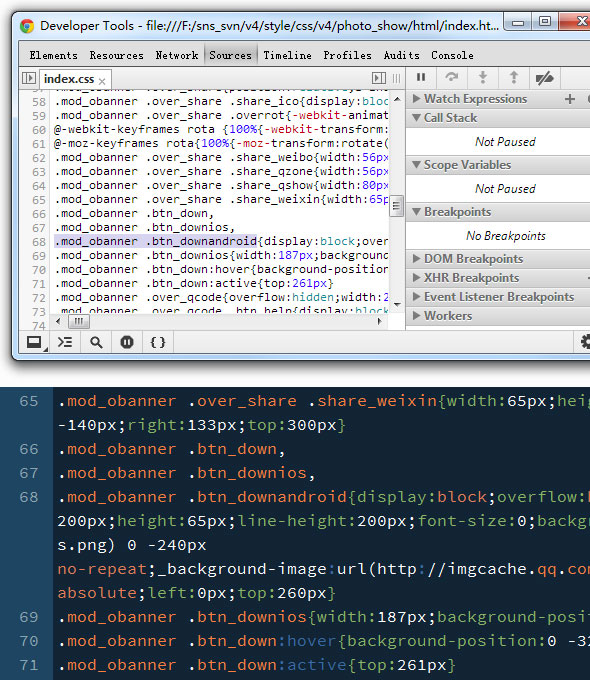
Task: Click the step over icon
Action: 452,77
